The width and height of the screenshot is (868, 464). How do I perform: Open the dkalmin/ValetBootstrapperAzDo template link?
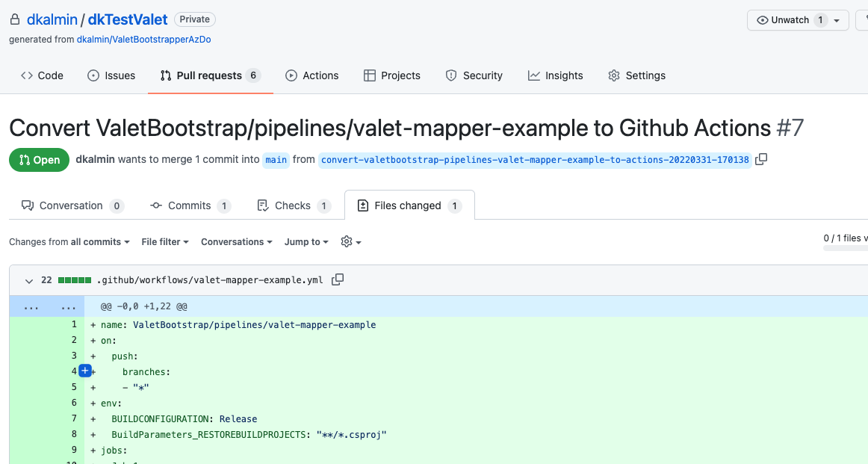[143, 40]
